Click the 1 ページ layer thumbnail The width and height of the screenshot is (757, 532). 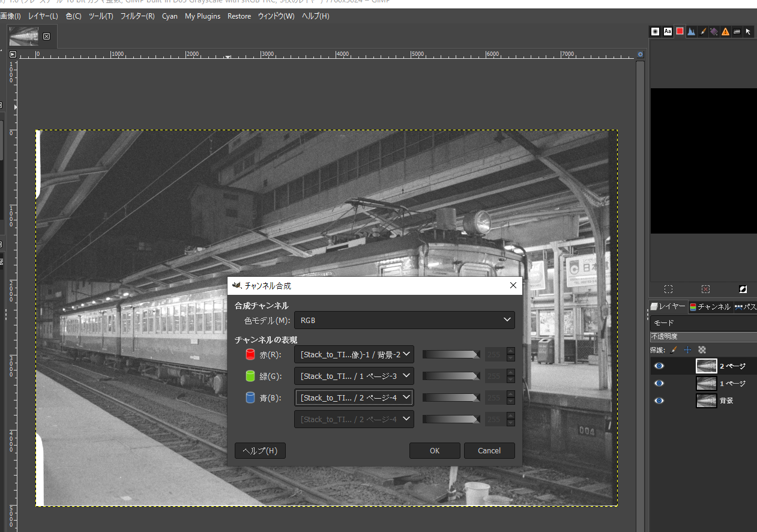[x=706, y=383]
